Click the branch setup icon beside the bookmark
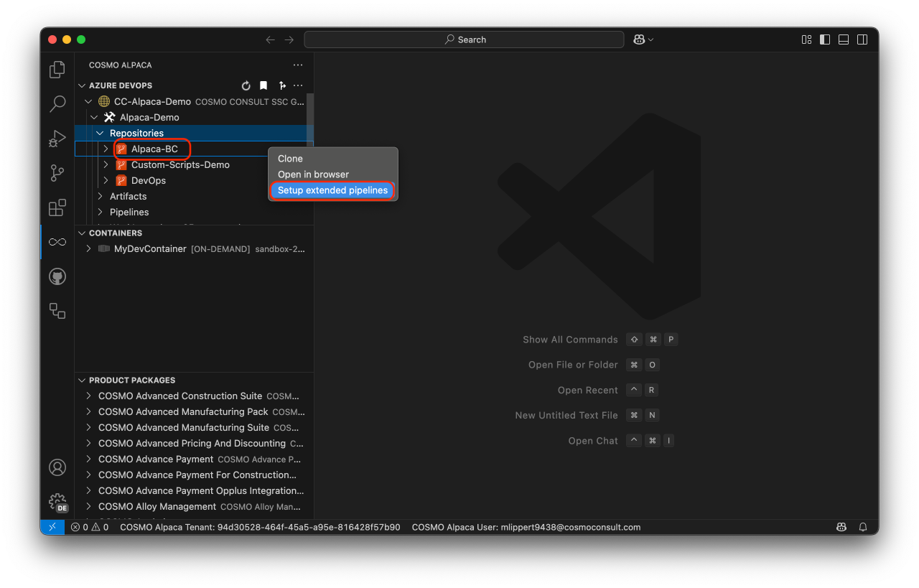 click(281, 85)
